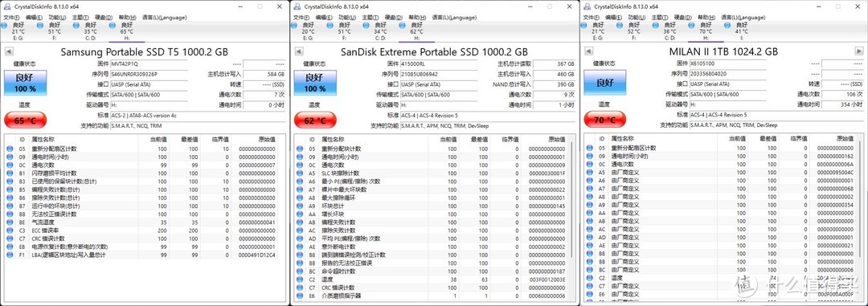Click the serial number field S46UNR0R309326P

coord(149,74)
